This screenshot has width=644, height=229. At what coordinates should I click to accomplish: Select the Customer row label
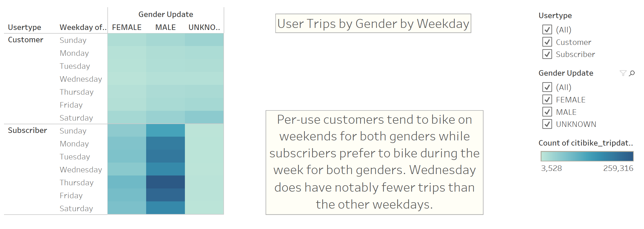click(26, 40)
